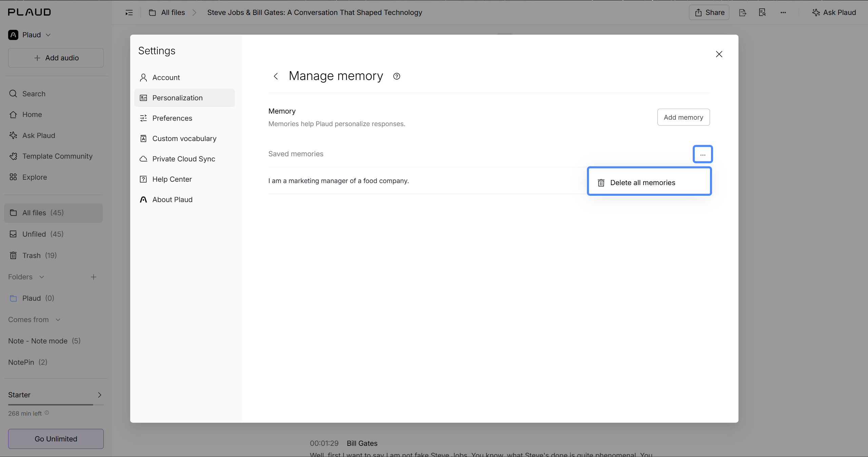868x457 pixels.
Task: Select Unfiled (45) in sidebar
Action: coord(53,234)
